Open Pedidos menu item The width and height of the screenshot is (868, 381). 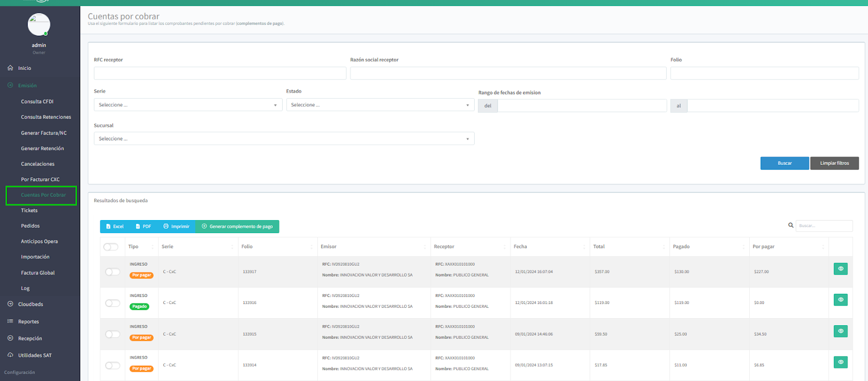[30, 226]
